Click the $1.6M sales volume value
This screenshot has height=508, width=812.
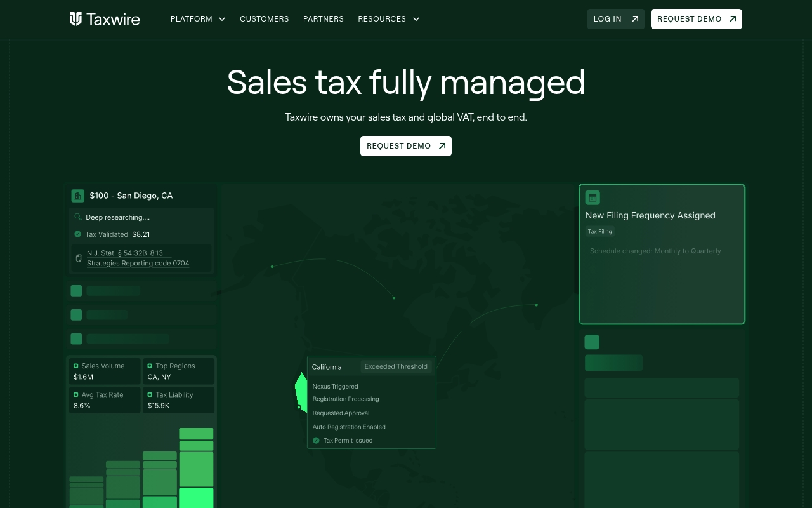pyautogui.click(x=83, y=377)
